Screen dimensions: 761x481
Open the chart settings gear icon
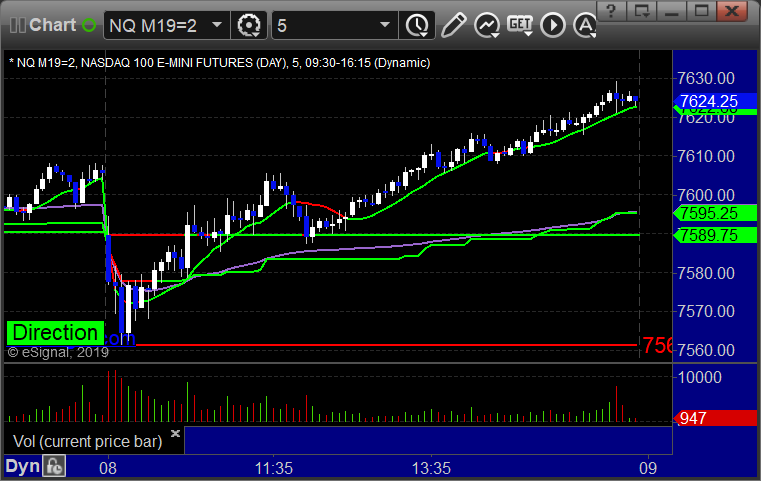249,25
